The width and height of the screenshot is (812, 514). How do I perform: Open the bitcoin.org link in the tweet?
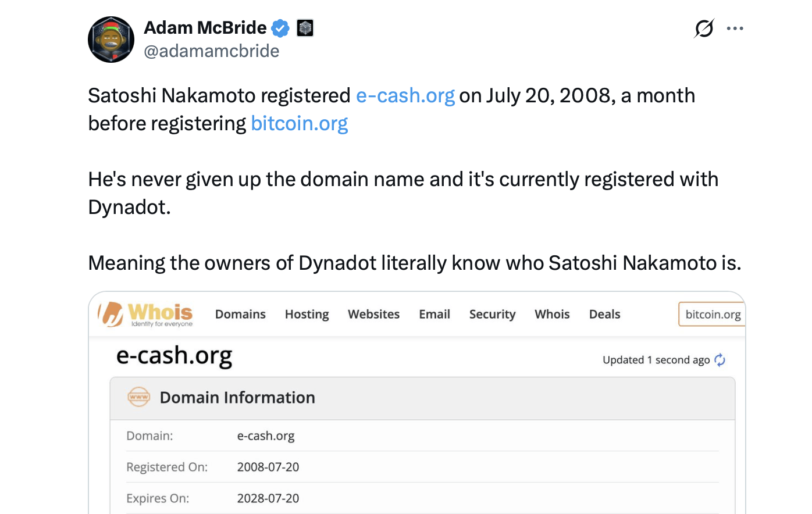pos(299,123)
